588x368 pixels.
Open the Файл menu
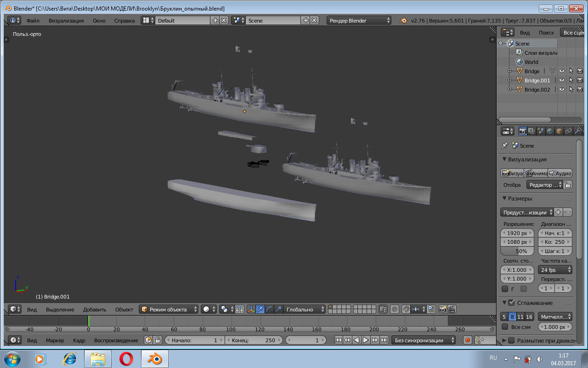click(33, 21)
